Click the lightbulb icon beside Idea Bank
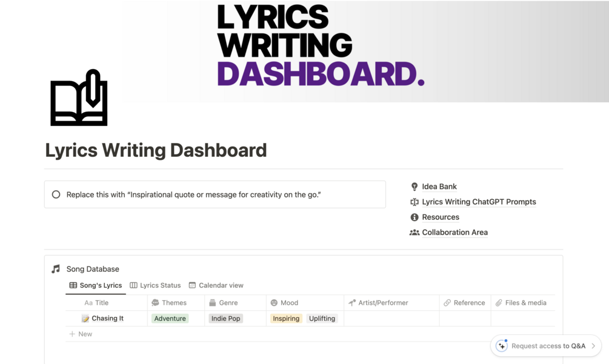 [414, 187]
